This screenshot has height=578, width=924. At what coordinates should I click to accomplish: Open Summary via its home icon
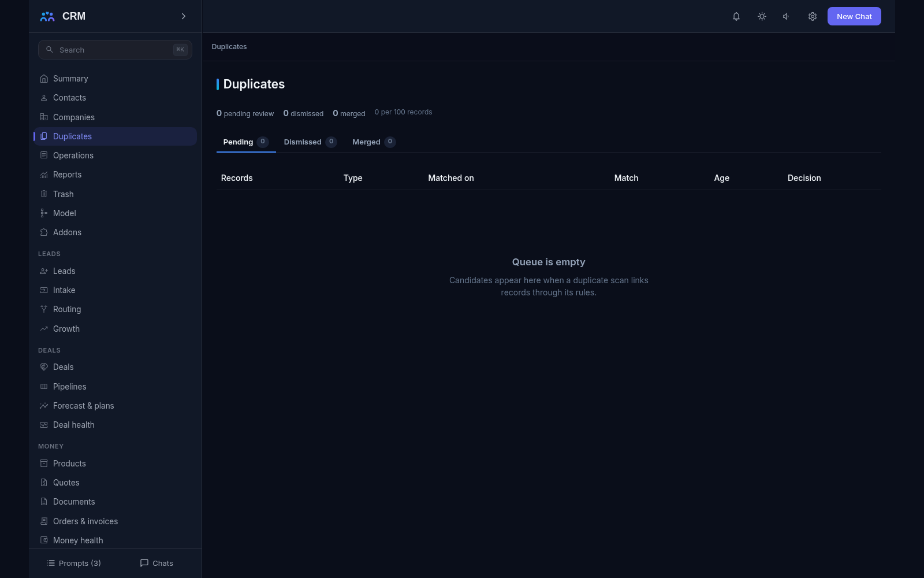pos(44,79)
